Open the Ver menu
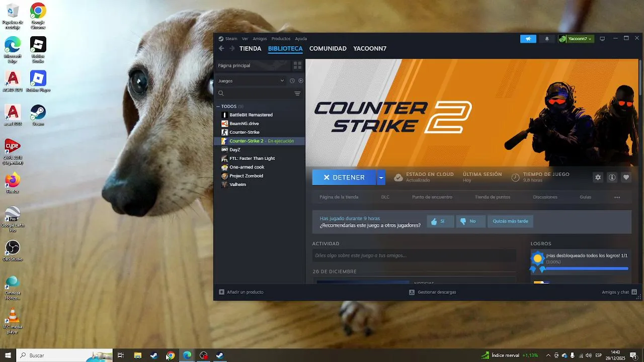The width and height of the screenshot is (644, 362). pyautogui.click(x=245, y=39)
